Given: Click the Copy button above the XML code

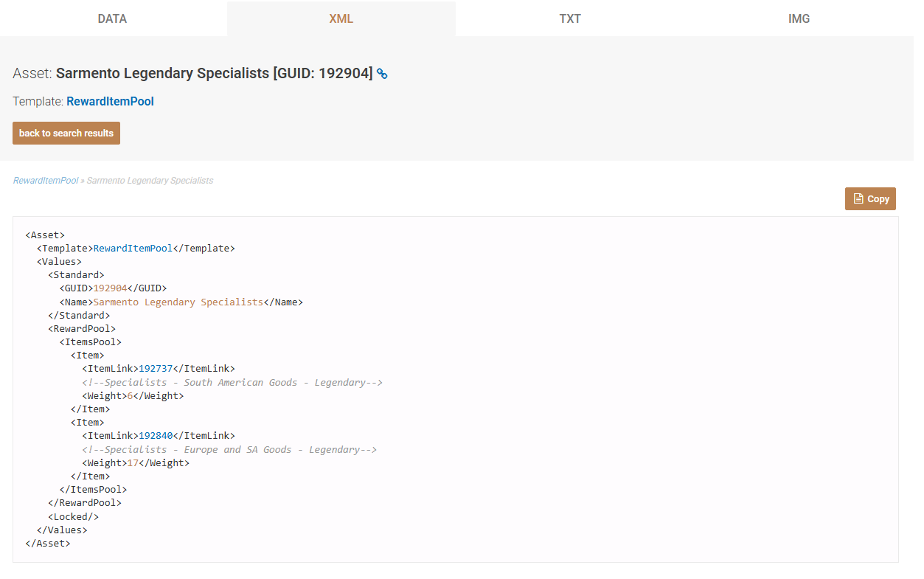Looking at the screenshot, I should [x=870, y=198].
